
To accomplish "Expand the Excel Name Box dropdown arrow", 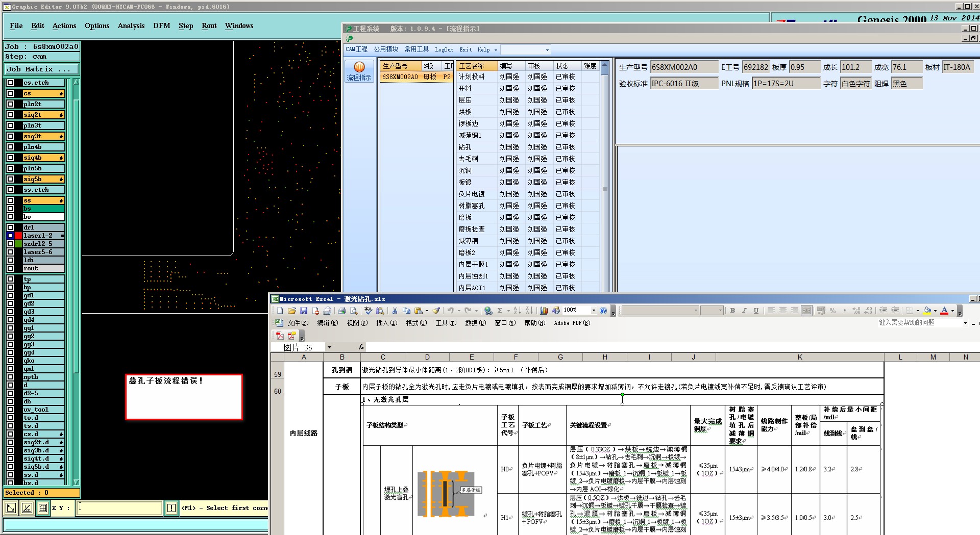I will click(329, 347).
